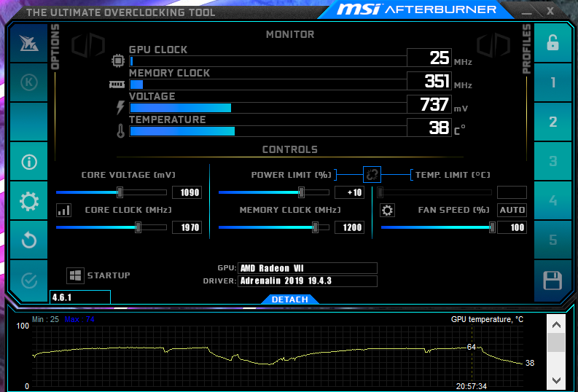The image size is (578, 392).
Task: Select profile slot 3
Action: tap(552, 161)
